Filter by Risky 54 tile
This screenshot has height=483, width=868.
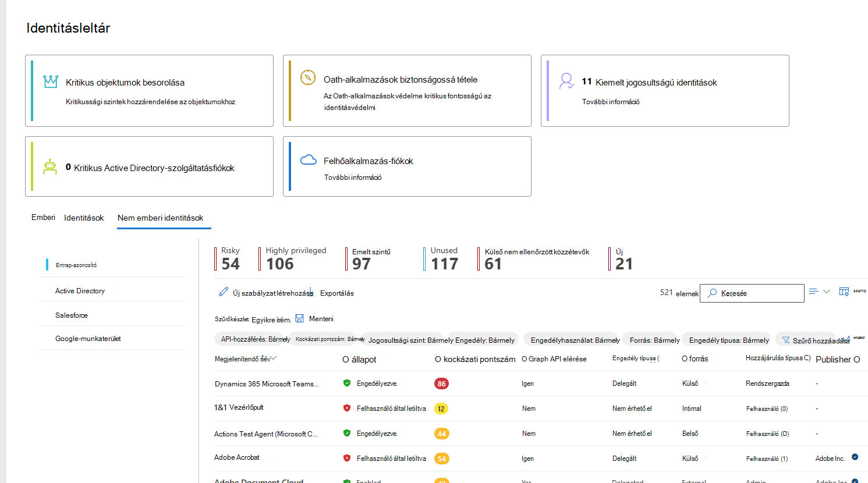[228, 259]
